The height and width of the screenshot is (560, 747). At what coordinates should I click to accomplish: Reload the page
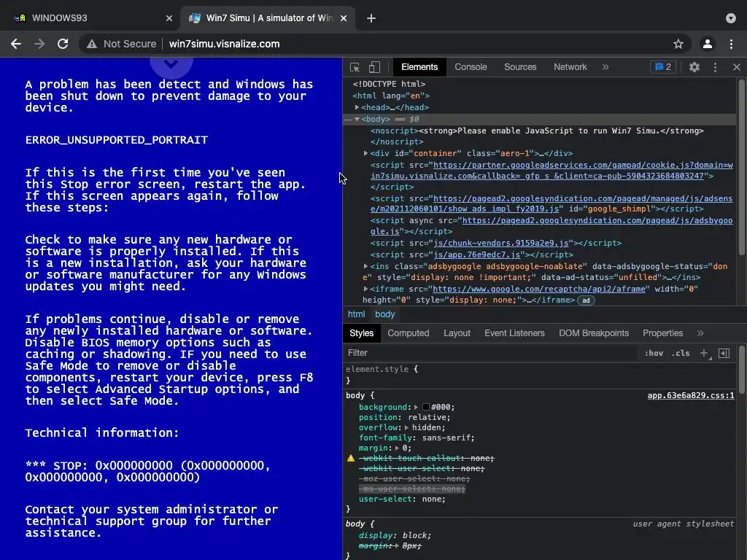[63, 44]
